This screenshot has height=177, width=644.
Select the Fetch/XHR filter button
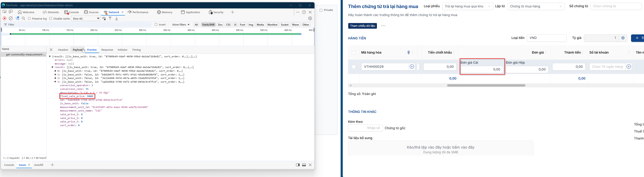coord(208,25)
